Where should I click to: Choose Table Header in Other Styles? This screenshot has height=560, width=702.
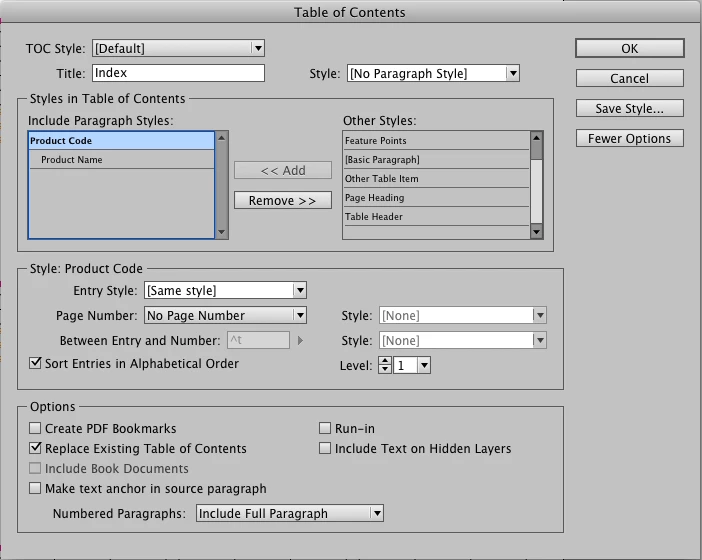tap(437, 217)
